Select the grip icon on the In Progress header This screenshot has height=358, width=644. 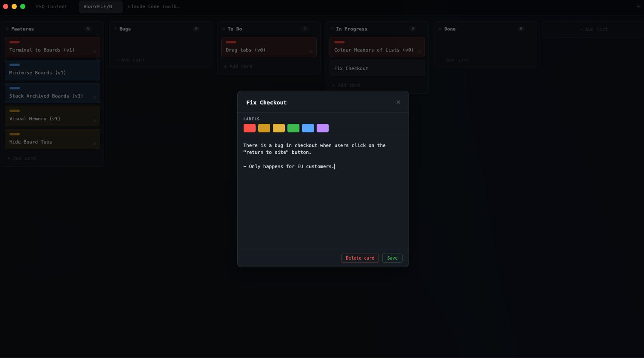[331, 29]
